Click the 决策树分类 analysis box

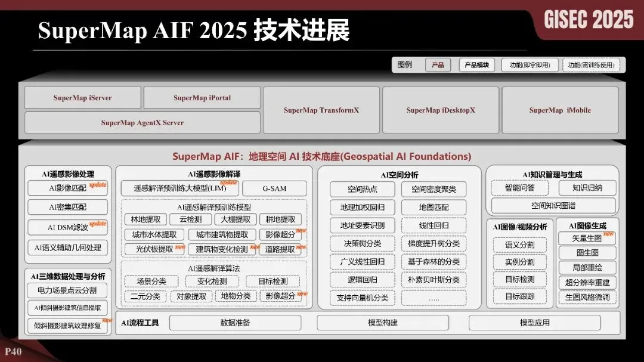363,244
